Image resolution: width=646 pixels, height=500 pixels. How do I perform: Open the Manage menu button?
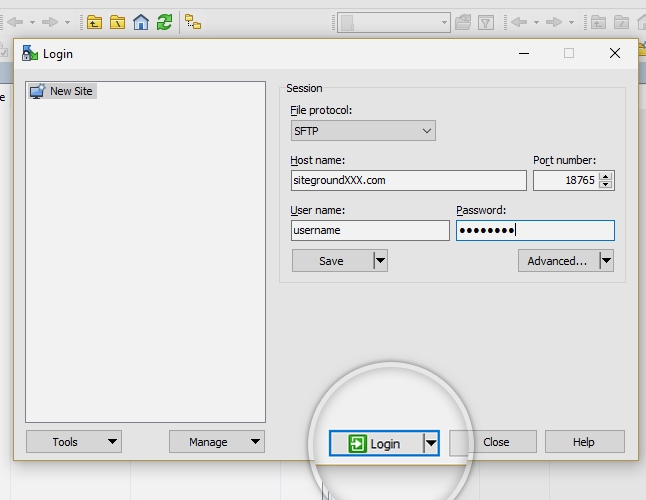216,441
